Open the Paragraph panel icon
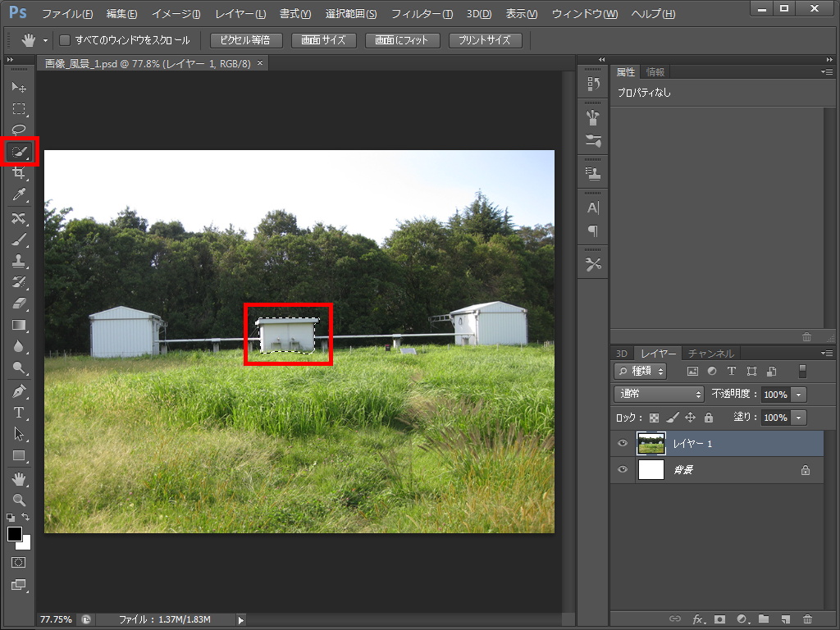 pyautogui.click(x=593, y=231)
